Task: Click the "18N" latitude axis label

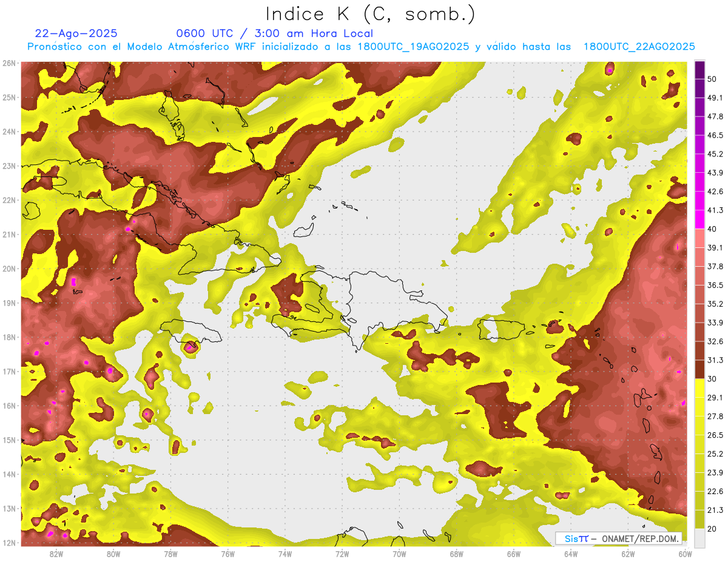Action: (x=8, y=337)
